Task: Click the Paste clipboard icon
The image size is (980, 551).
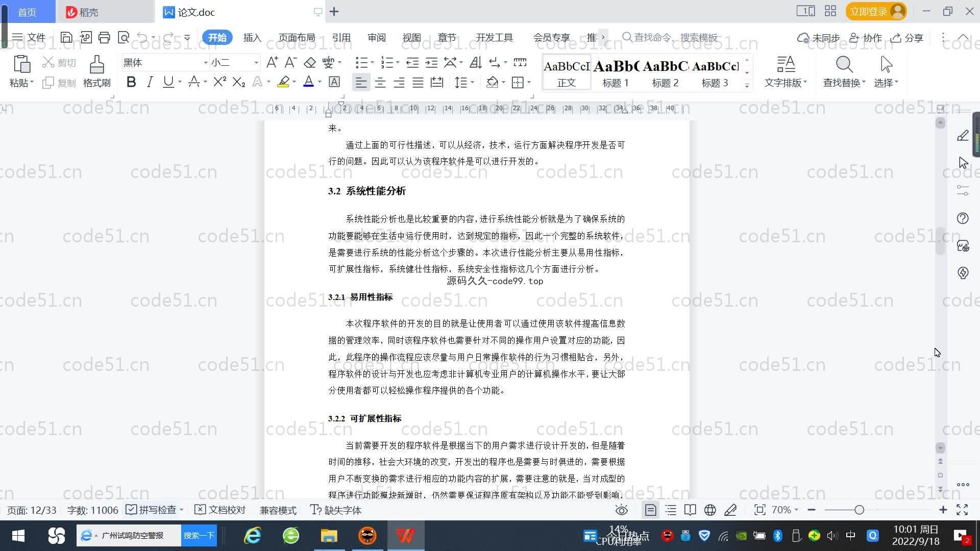Action: click(x=21, y=65)
